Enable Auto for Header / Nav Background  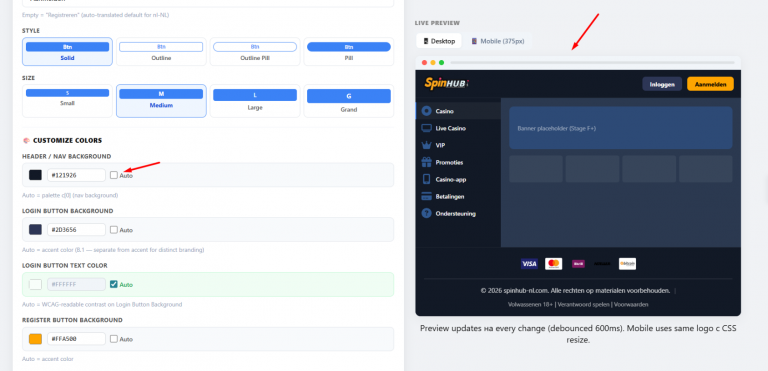click(x=114, y=175)
